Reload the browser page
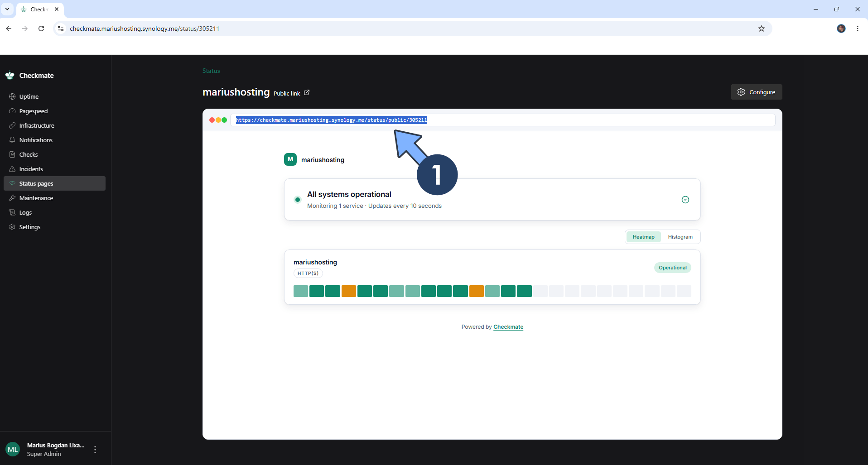The width and height of the screenshot is (868, 465). click(x=41, y=29)
